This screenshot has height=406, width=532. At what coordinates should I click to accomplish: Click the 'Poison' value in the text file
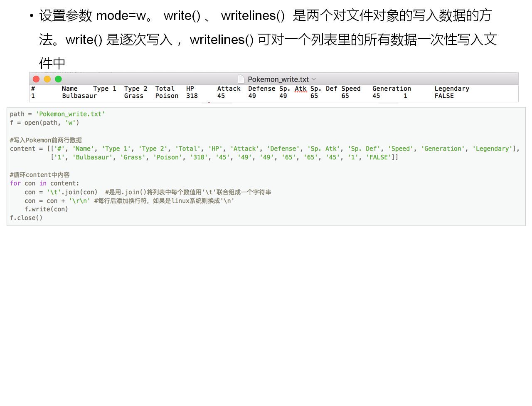tap(167, 96)
